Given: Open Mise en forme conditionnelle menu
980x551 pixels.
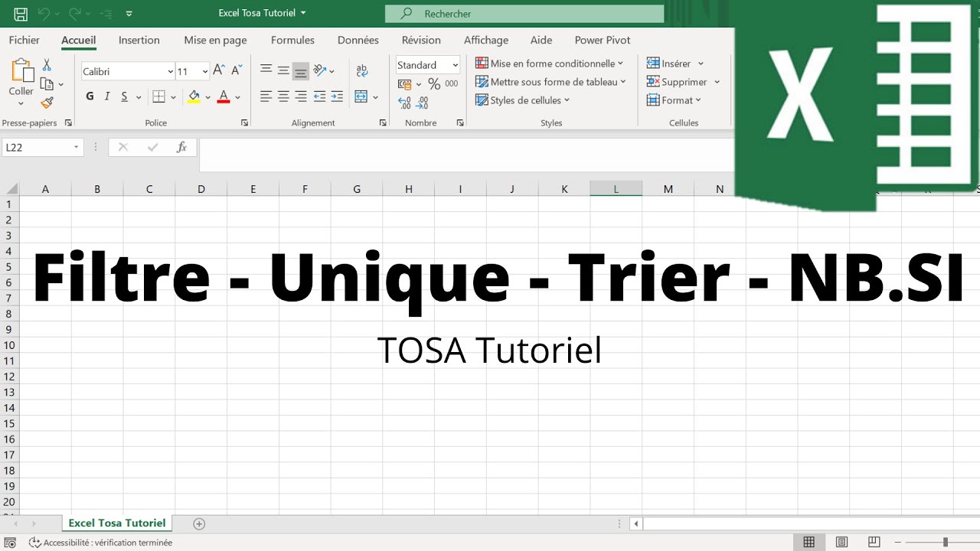Looking at the screenshot, I should coord(550,64).
